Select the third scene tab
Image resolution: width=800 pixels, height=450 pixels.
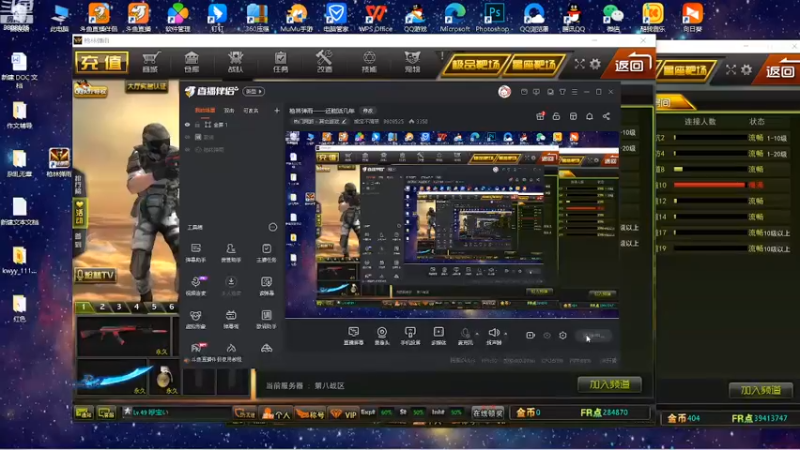tap(251, 110)
